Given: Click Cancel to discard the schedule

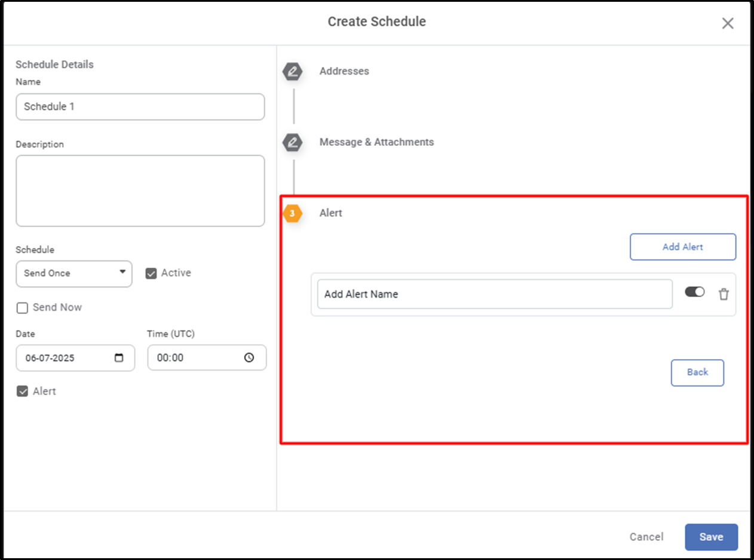Looking at the screenshot, I should pos(646,537).
